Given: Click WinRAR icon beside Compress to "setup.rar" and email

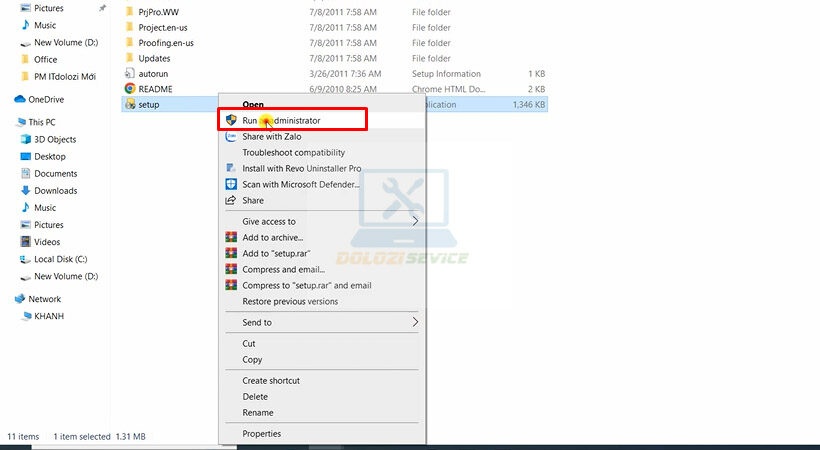Looking at the screenshot, I should point(231,285).
